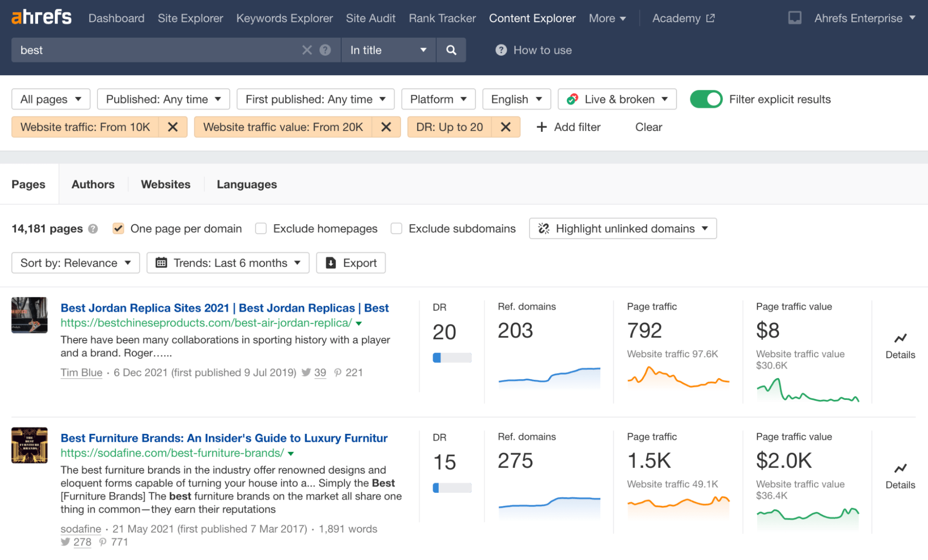Screen dimensions: 928x560
Task: Open the Tim Blue author link
Action: [81, 372]
